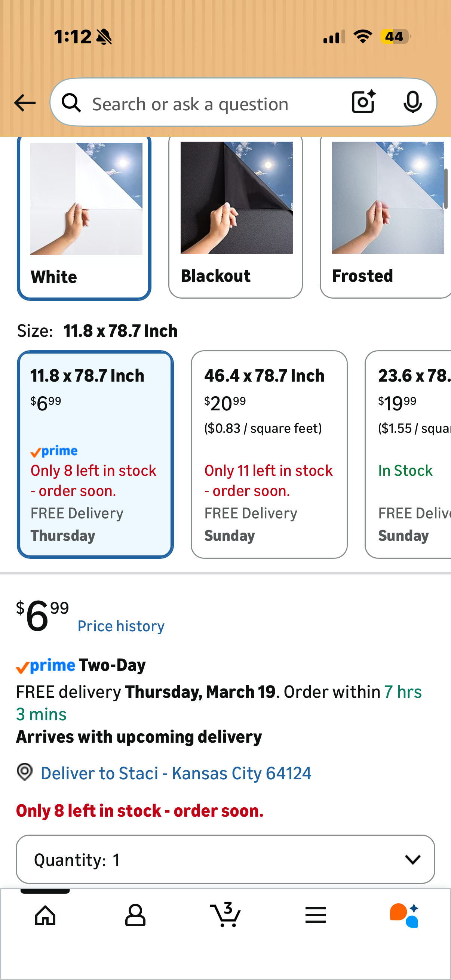Image resolution: width=451 pixels, height=980 pixels.
Task: Select the 11.8 x 78.7 Inch size
Action: tap(95, 454)
